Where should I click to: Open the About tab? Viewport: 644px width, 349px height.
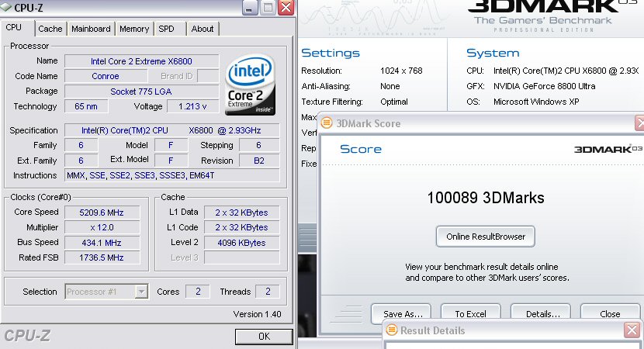coord(202,29)
